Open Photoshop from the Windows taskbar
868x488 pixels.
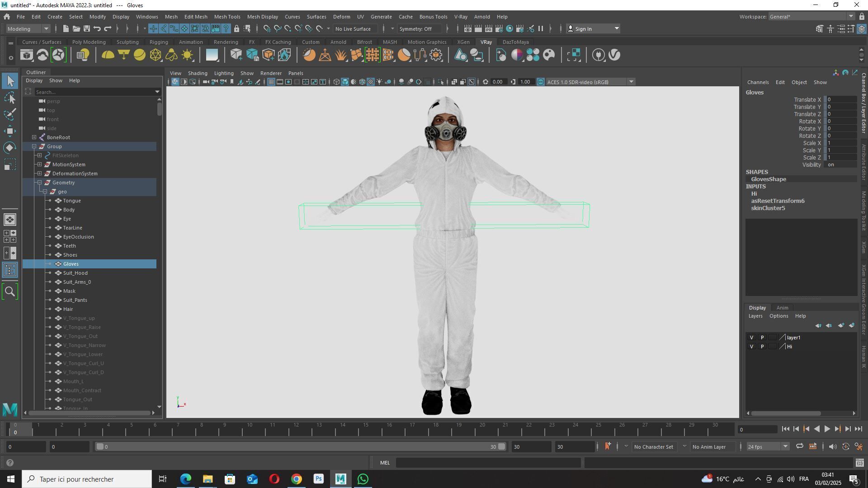319,479
